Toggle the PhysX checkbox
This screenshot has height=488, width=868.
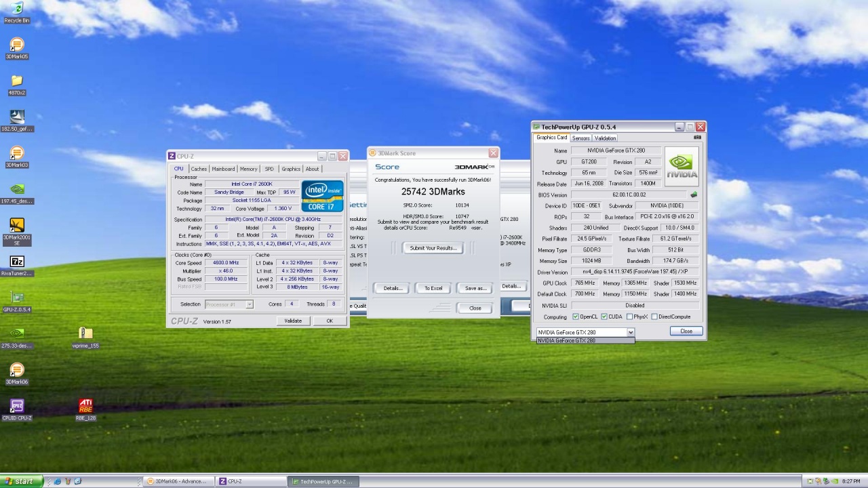(629, 317)
